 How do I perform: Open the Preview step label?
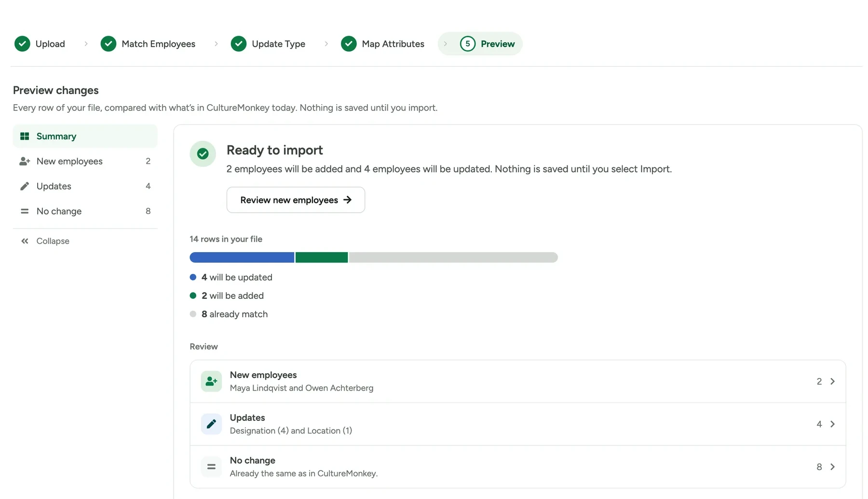(498, 44)
